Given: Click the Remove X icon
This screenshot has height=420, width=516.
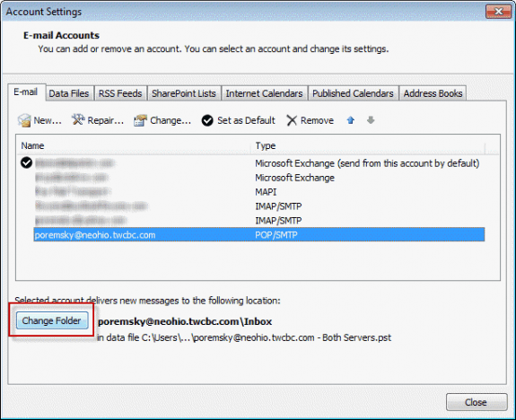Looking at the screenshot, I should (x=292, y=120).
